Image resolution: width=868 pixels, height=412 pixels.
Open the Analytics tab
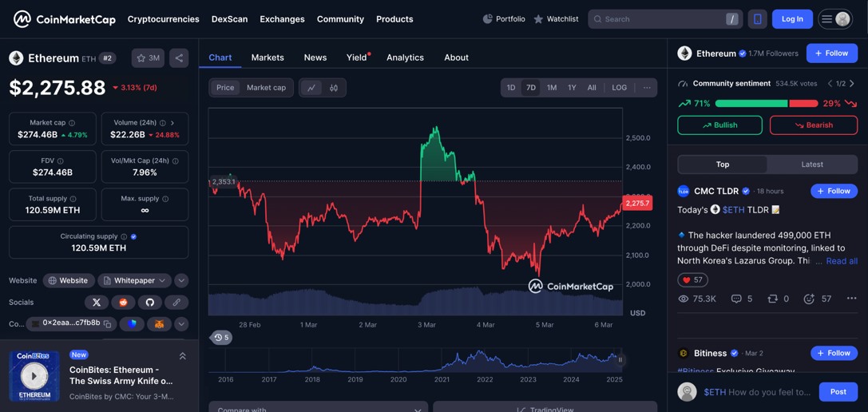[405, 57]
